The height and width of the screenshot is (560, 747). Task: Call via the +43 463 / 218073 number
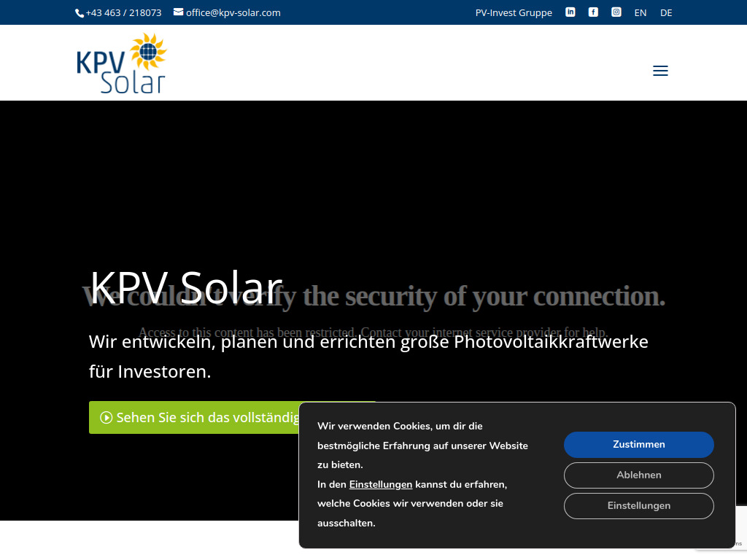123,12
